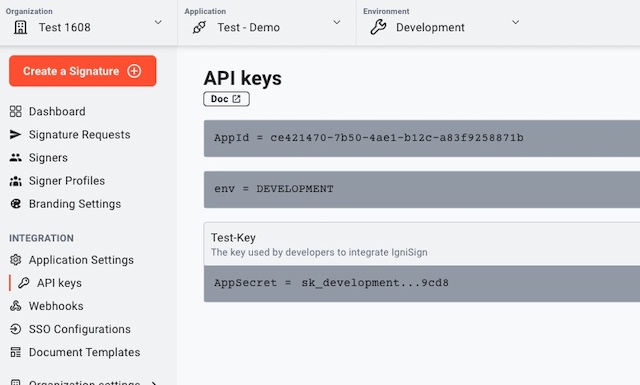The width and height of the screenshot is (640, 385).
Task: Click the application plug icon
Action: coord(199,27)
